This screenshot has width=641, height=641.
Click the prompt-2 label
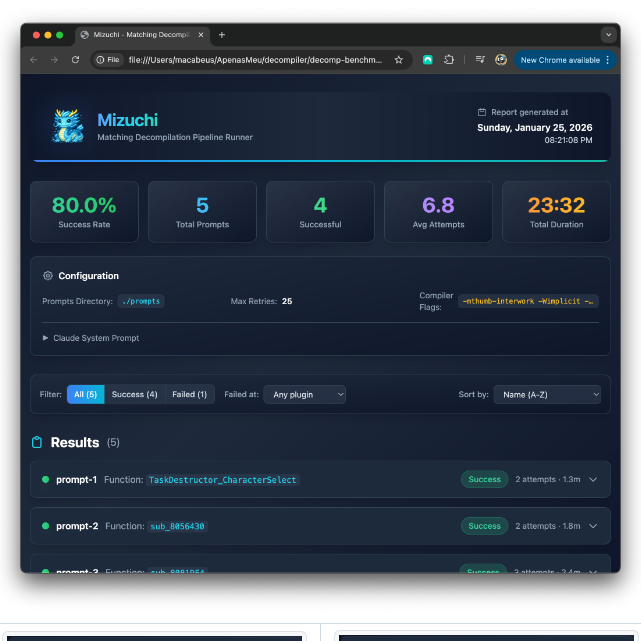[x=77, y=527]
